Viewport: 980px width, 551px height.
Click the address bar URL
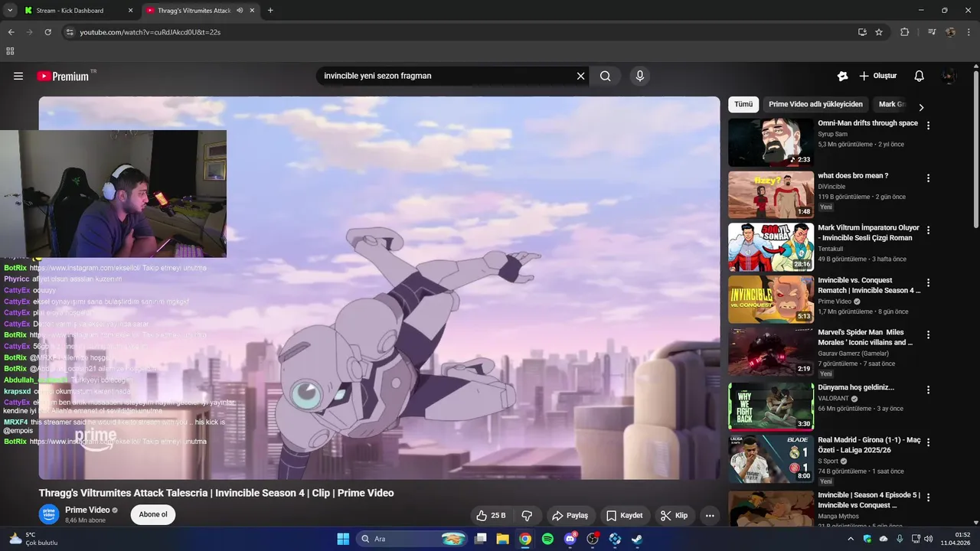pos(150,32)
